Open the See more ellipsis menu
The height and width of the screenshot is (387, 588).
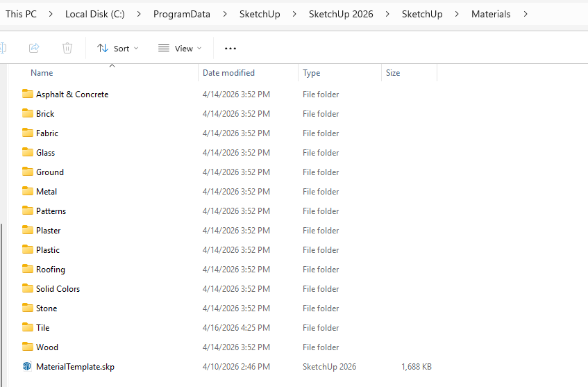[x=230, y=48]
